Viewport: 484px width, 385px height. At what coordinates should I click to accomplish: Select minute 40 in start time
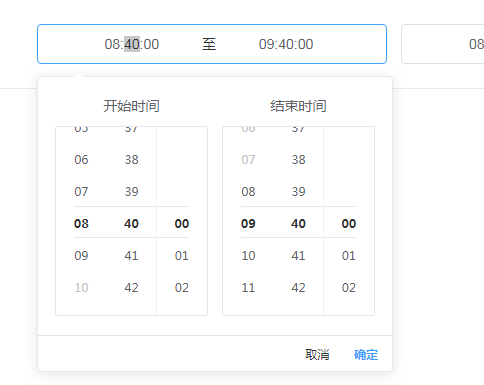pos(131,224)
